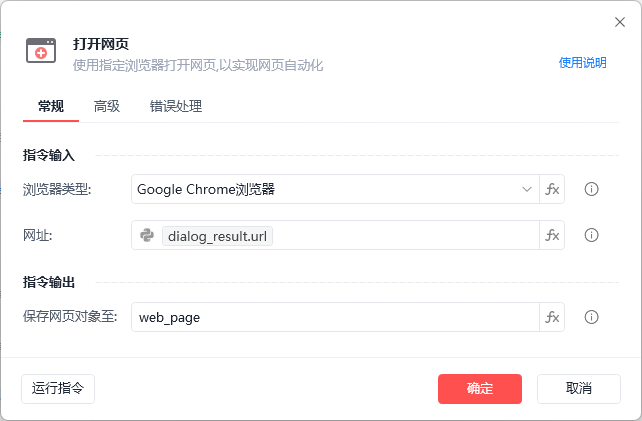This screenshot has width=642, height=421.
Task: Switch to the 高级 tab
Action: coord(107,106)
